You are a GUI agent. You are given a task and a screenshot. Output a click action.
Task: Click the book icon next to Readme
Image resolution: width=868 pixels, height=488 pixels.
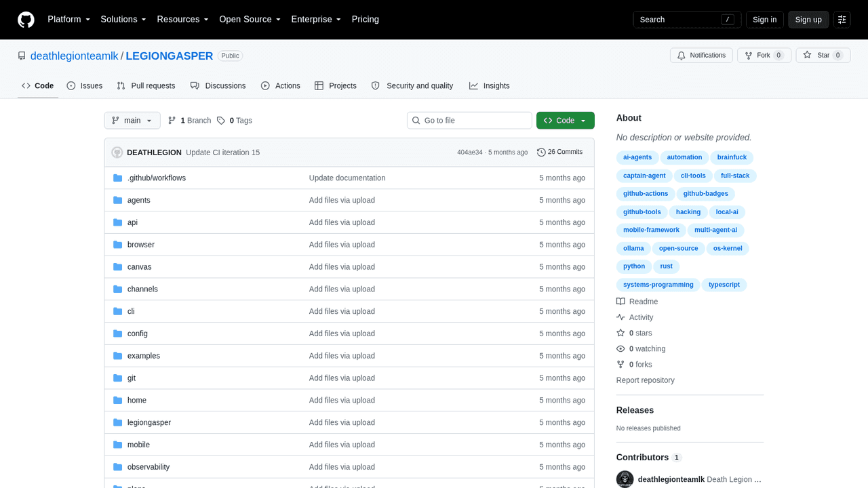tap(620, 302)
